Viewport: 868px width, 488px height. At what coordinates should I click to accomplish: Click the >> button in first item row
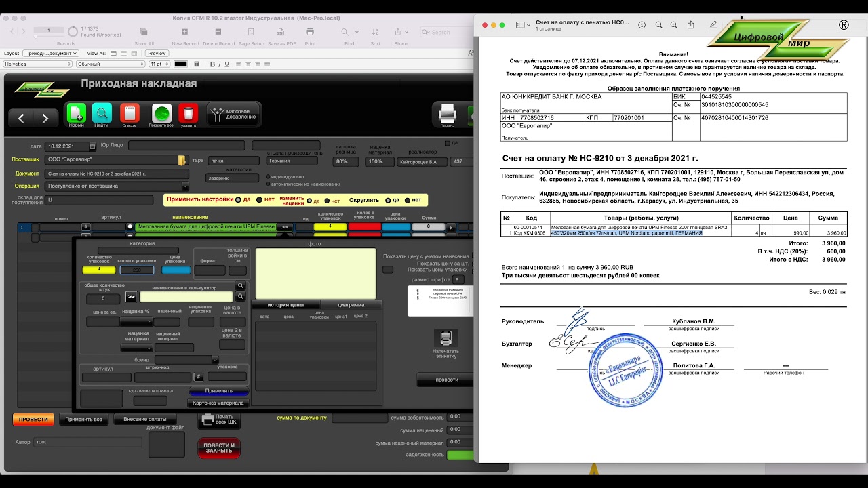click(285, 227)
